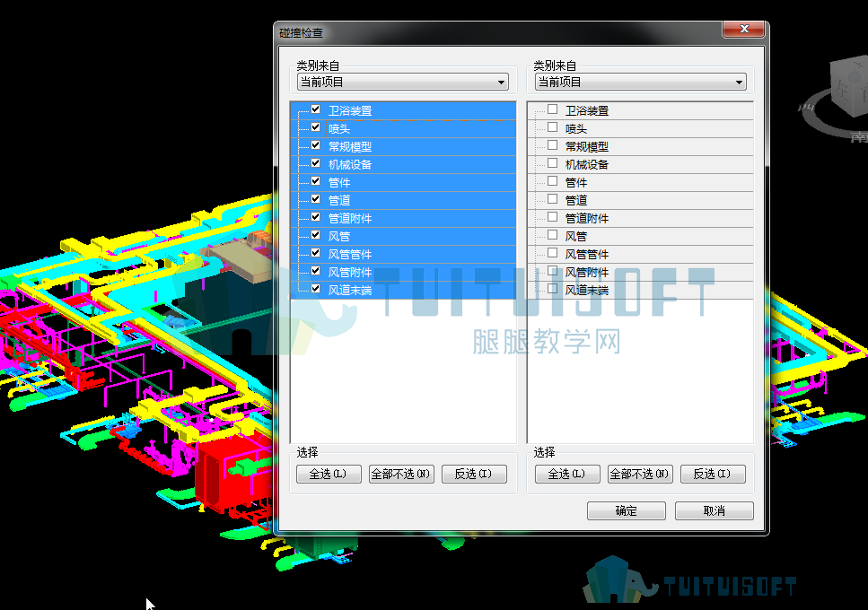Uncheck 管件 in the left category list
This screenshot has height=610, width=868.
click(x=316, y=181)
